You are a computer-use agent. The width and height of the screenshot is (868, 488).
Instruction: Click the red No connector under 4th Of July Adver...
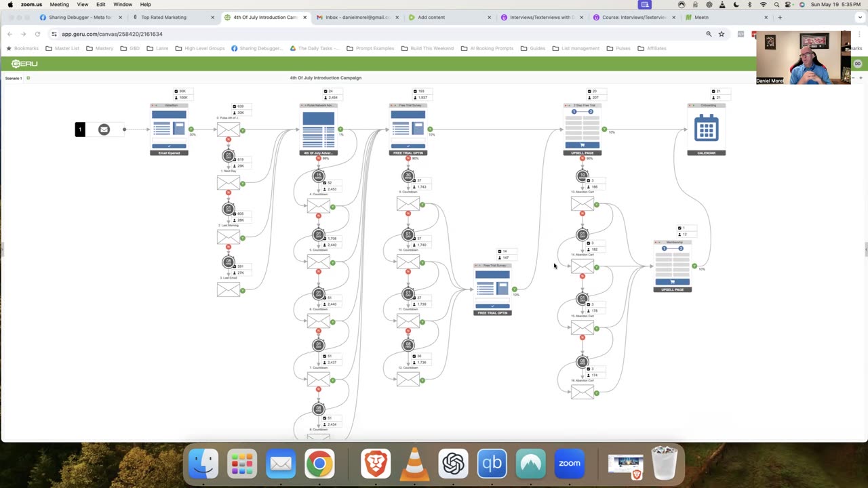(x=318, y=159)
